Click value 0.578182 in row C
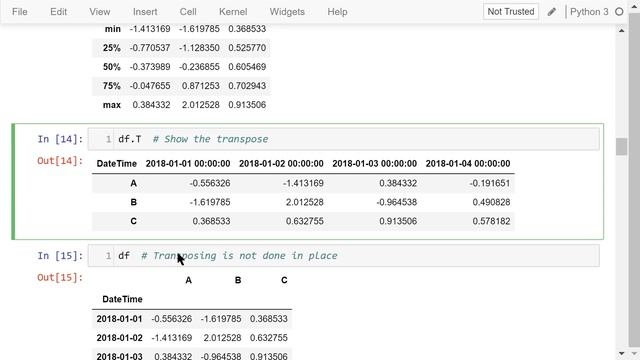640x360 pixels. point(491,221)
